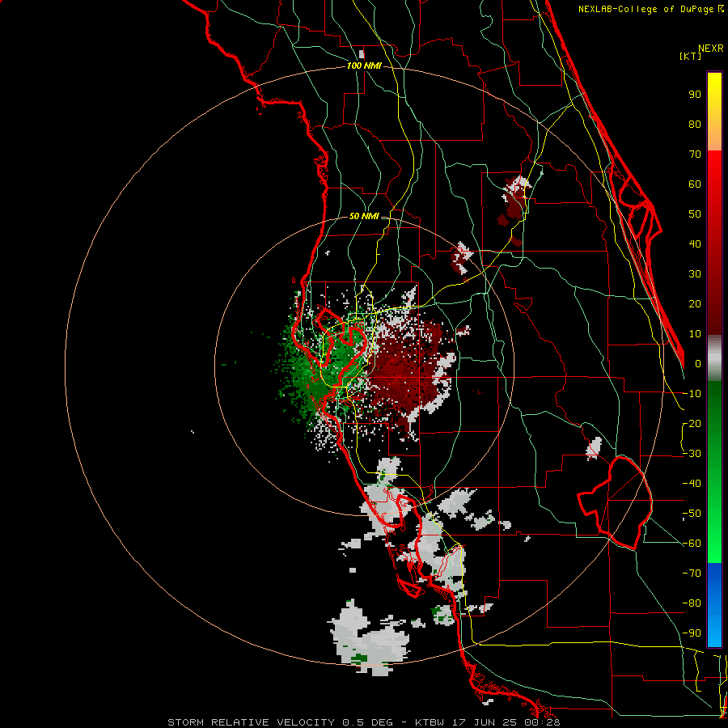Pick the orange segment of the color bar
The width and height of the screenshot is (728, 728).
coord(714,137)
